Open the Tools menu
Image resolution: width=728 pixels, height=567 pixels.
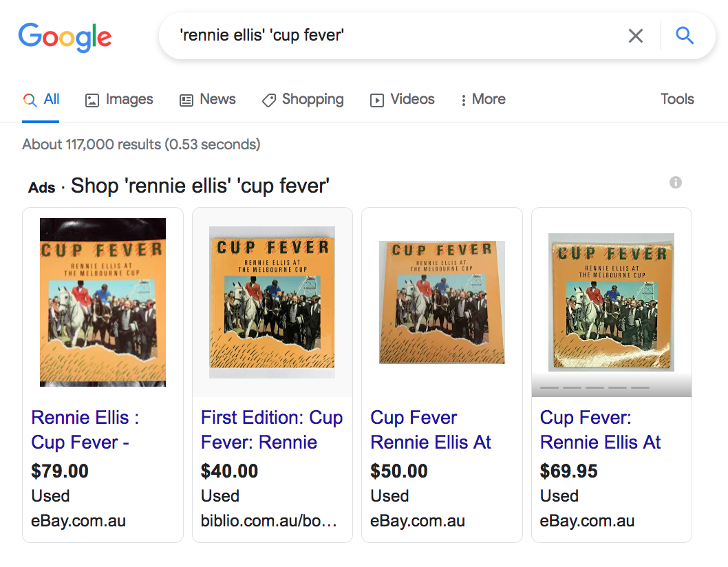coord(676,99)
